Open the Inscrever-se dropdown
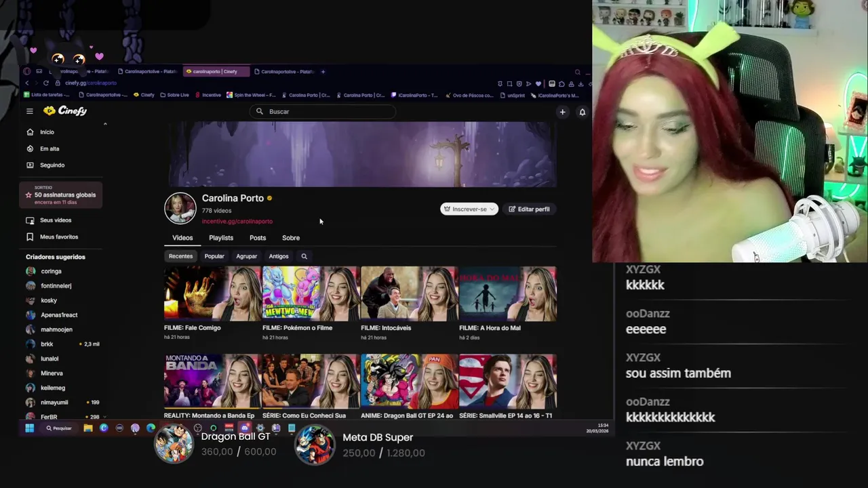868x488 pixels. (469, 209)
